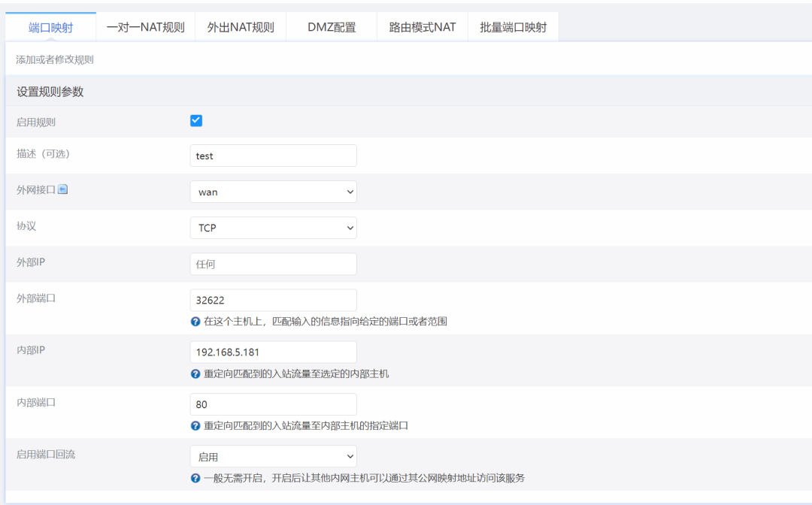Click the 描述 field containing test

pyautogui.click(x=273, y=156)
